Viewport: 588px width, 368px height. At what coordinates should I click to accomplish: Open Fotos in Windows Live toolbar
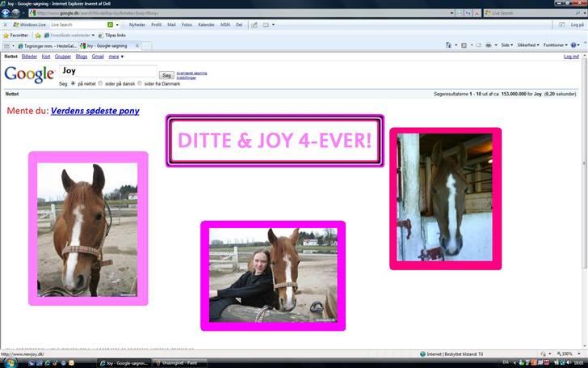[187, 25]
